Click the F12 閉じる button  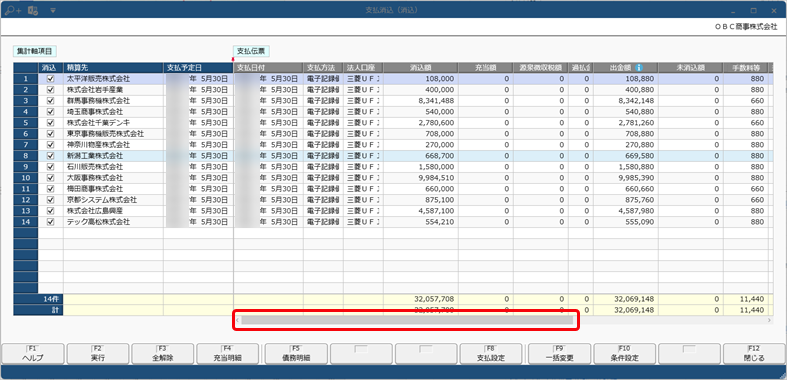pyautogui.click(x=754, y=353)
